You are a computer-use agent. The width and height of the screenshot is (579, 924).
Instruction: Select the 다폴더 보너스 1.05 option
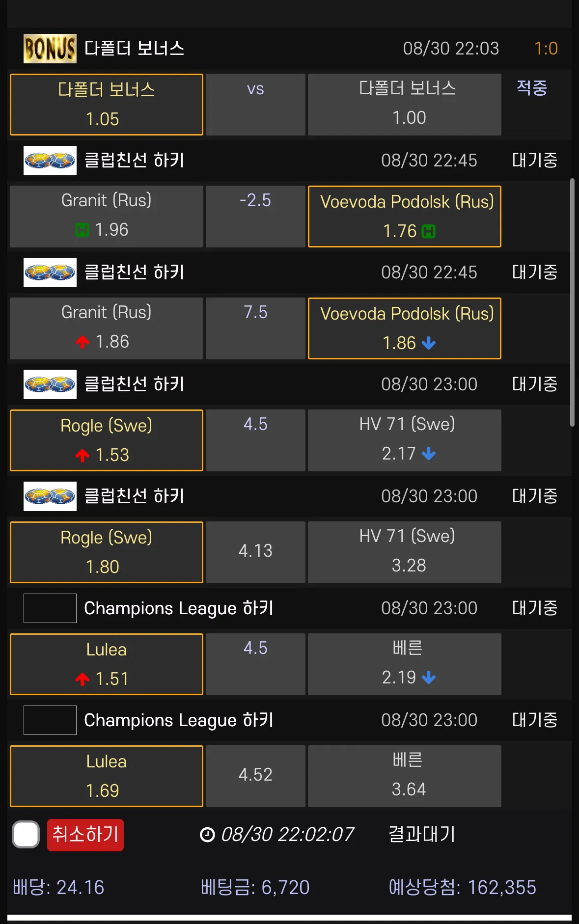click(107, 105)
